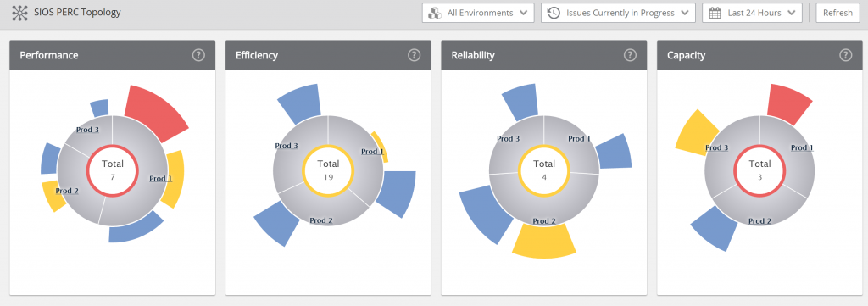Expand the Last 24 Hours dropdown

[x=753, y=13]
